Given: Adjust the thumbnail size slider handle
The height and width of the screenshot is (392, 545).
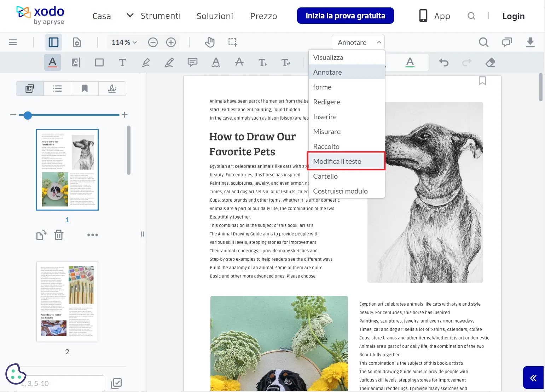Looking at the screenshot, I should (x=28, y=115).
